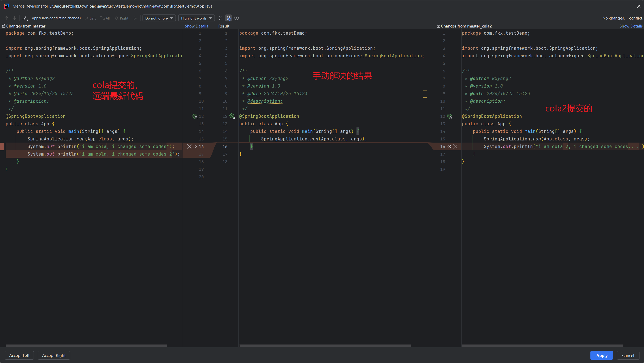Open compare contents options icon
This screenshot has width=644, height=363.
point(25,18)
